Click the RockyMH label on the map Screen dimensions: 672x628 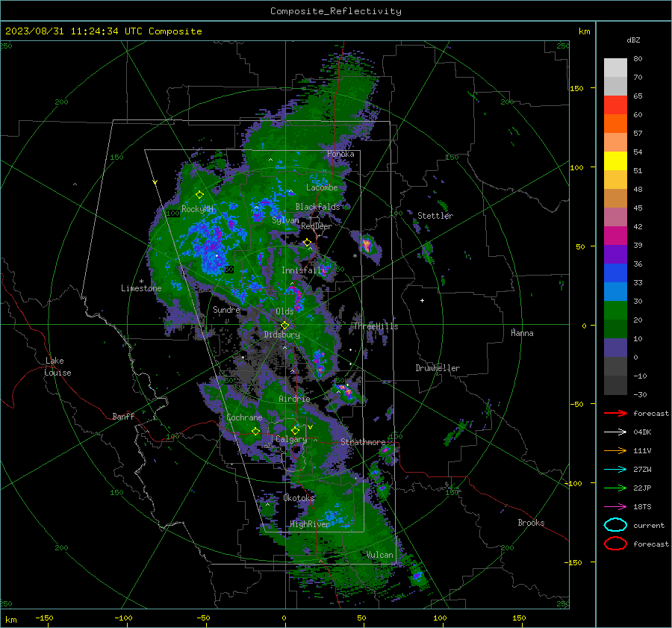coord(197,209)
